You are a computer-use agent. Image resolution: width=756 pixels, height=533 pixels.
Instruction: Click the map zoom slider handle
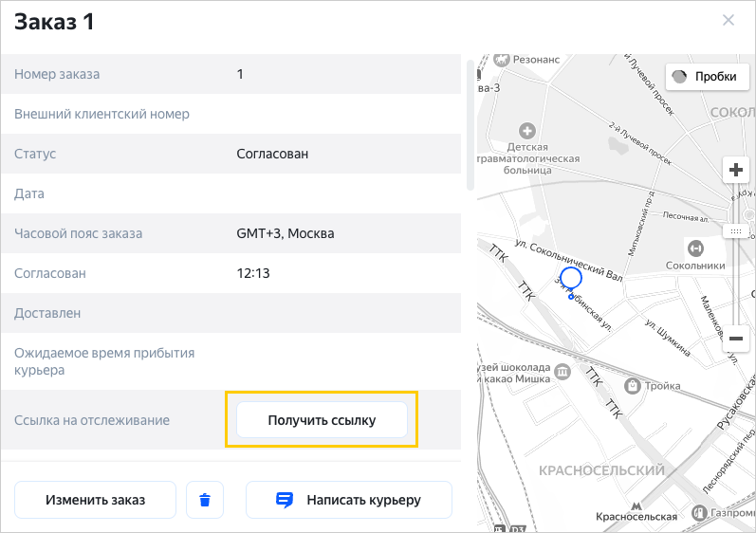[x=736, y=230]
